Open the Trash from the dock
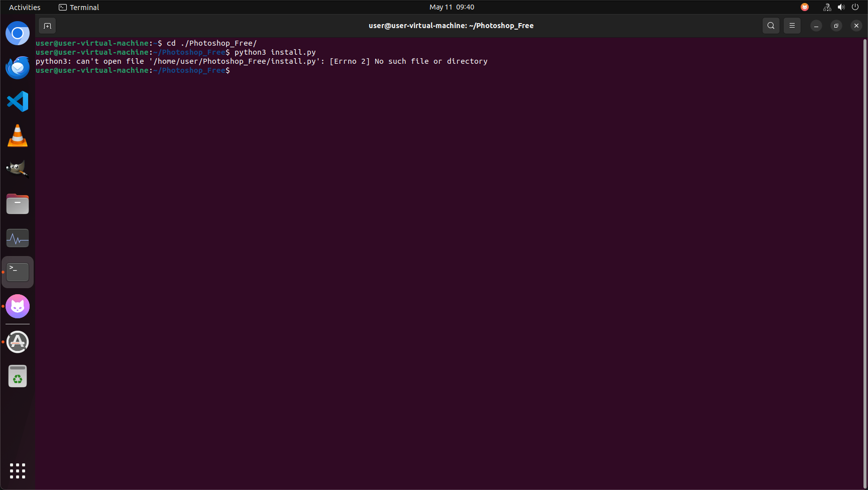 pos(18,376)
